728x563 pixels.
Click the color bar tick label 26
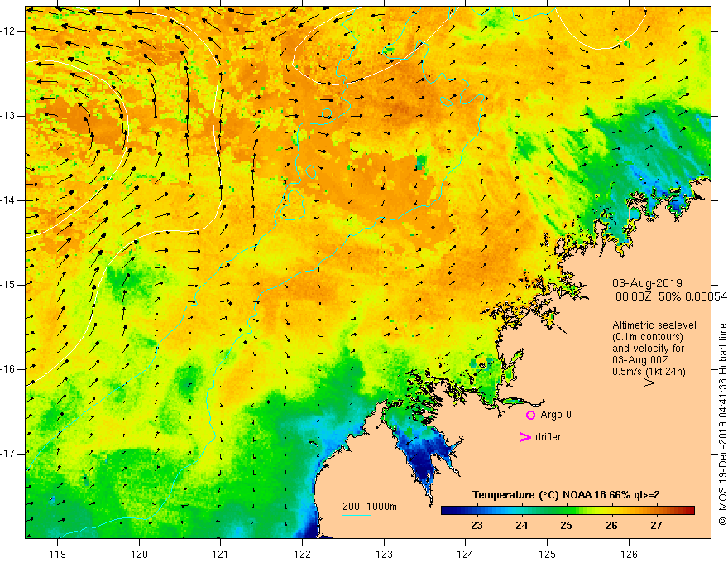[x=611, y=526]
